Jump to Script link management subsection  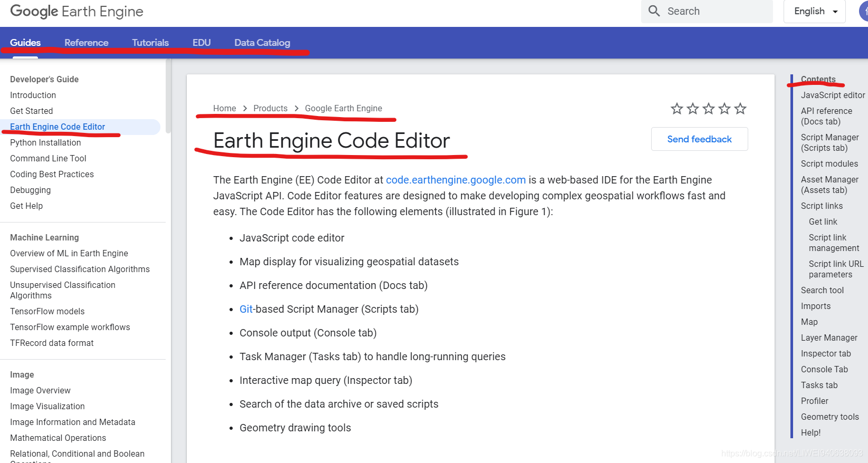834,243
